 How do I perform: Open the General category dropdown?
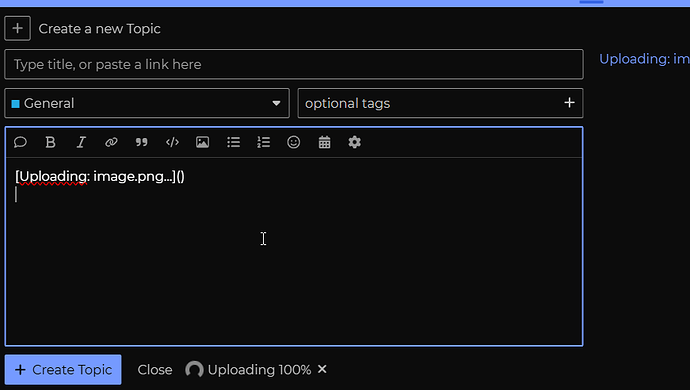pyautogui.click(x=147, y=103)
